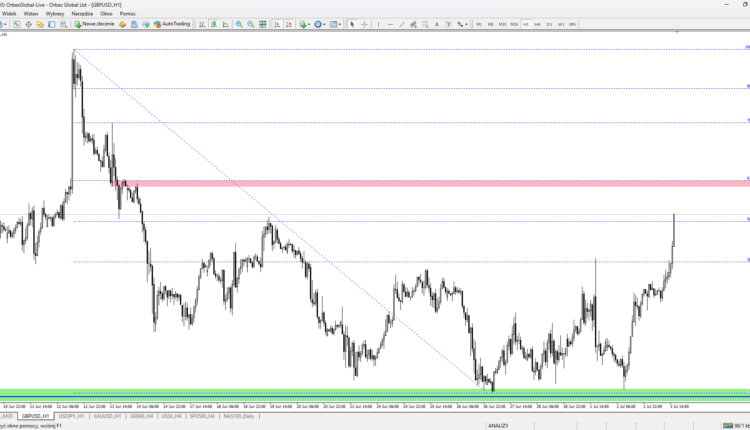Open the US30,H4 chart tab
Screen dimensions: 750x430
[171, 416]
